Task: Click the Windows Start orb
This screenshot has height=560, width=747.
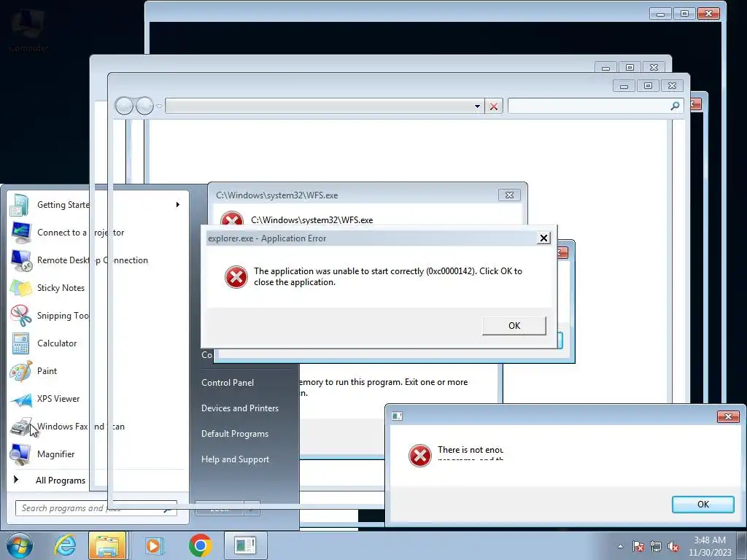Action: (x=20, y=545)
